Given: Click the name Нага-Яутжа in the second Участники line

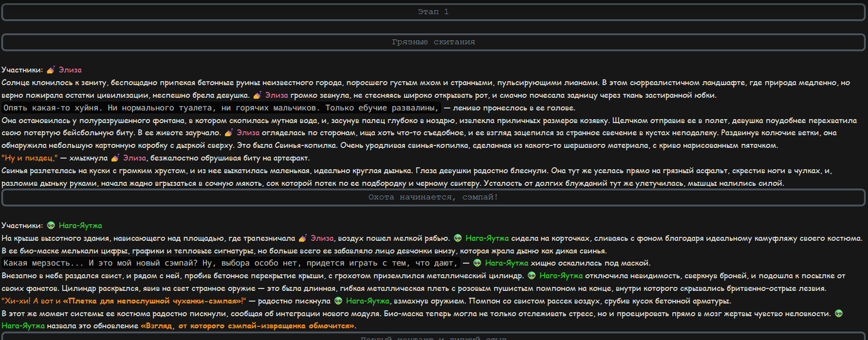Looking at the screenshot, I should click(x=80, y=226).
